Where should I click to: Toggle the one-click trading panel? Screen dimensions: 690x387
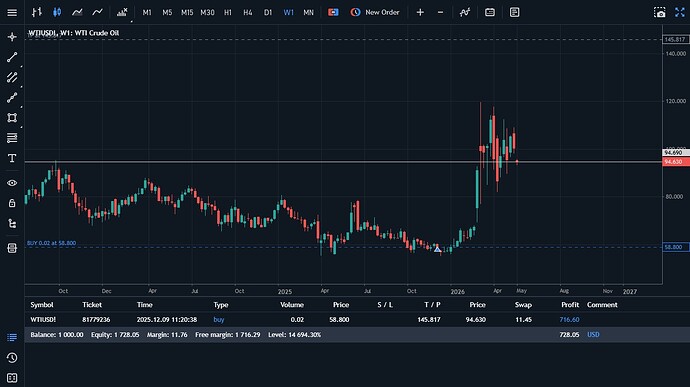click(333, 12)
